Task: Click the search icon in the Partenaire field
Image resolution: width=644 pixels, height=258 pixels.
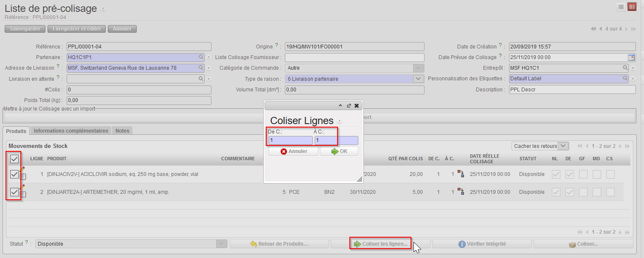Action: coord(201,57)
